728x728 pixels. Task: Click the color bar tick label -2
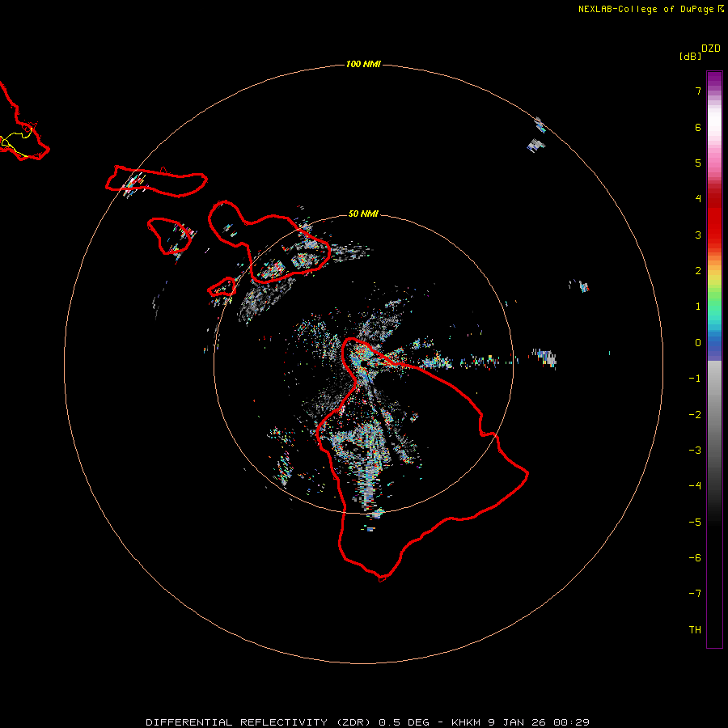click(695, 415)
